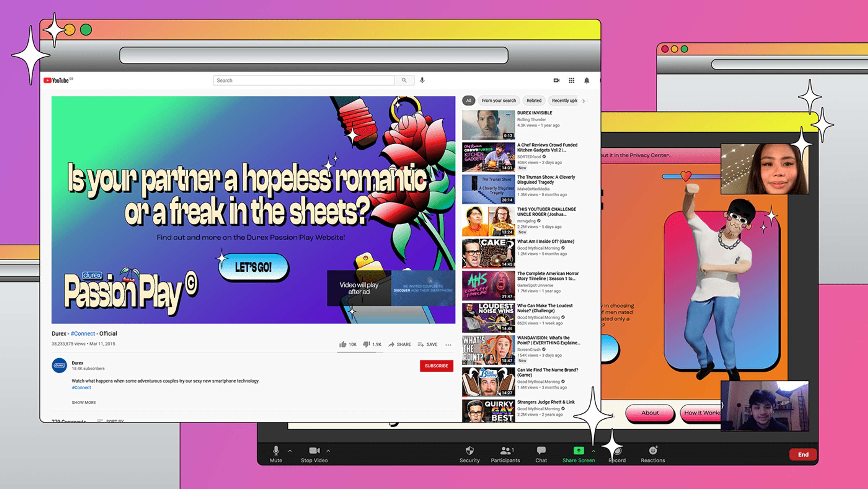Click the green button on front browser window
868x489 pixels.
click(86, 30)
